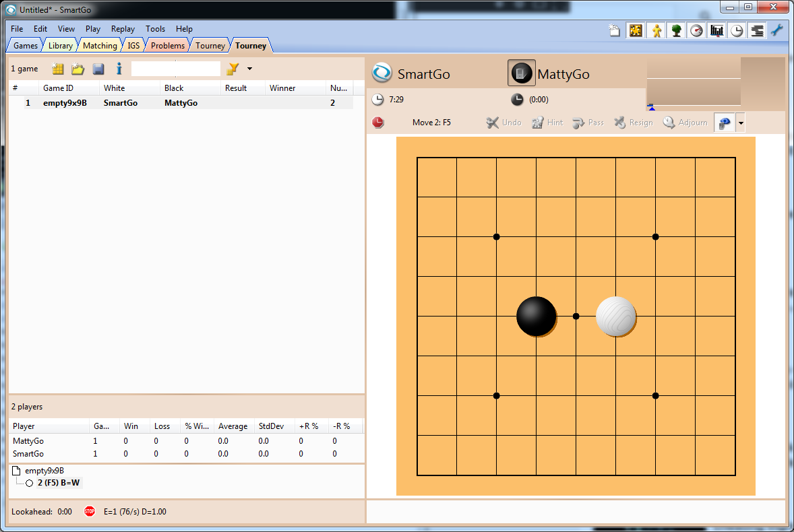Screen dimensions: 794x532
Task: Click the red STOP icon in status bar
Action: point(90,511)
